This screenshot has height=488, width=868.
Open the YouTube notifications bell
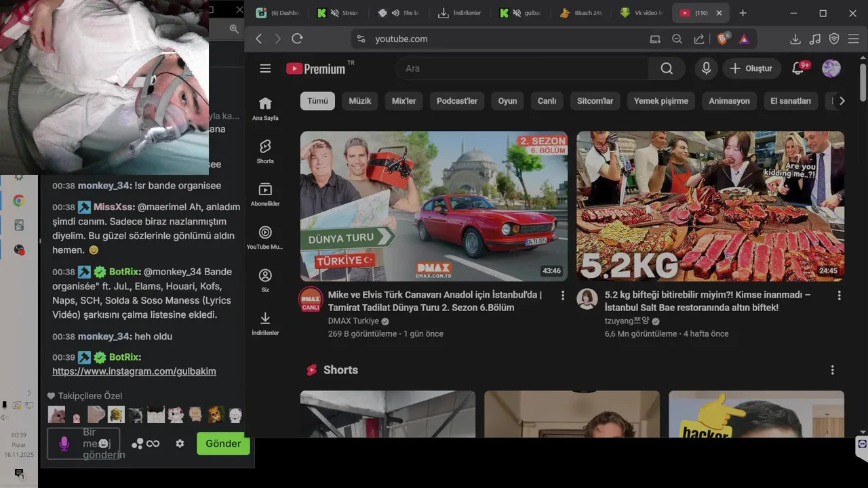[798, 68]
